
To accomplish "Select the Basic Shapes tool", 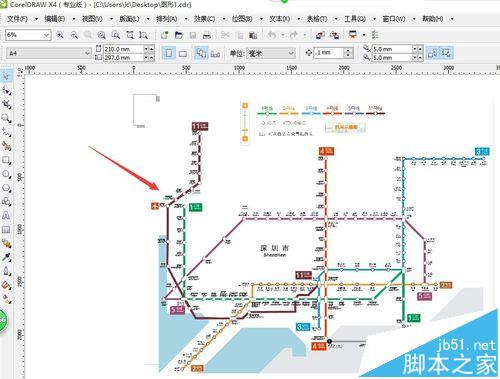I will (x=6, y=202).
